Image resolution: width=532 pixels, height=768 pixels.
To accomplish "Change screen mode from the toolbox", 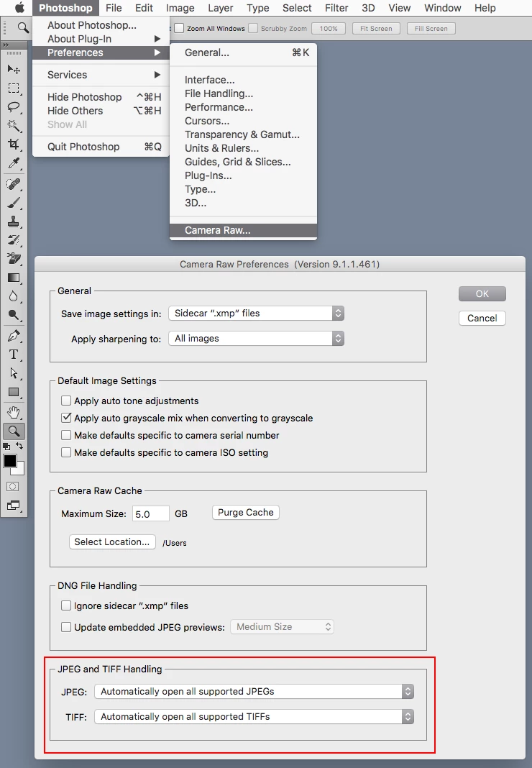I will click(x=13, y=506).
